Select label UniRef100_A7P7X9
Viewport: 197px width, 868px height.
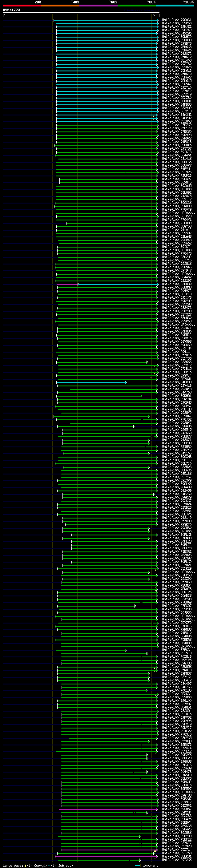click(x=176, y=125)
